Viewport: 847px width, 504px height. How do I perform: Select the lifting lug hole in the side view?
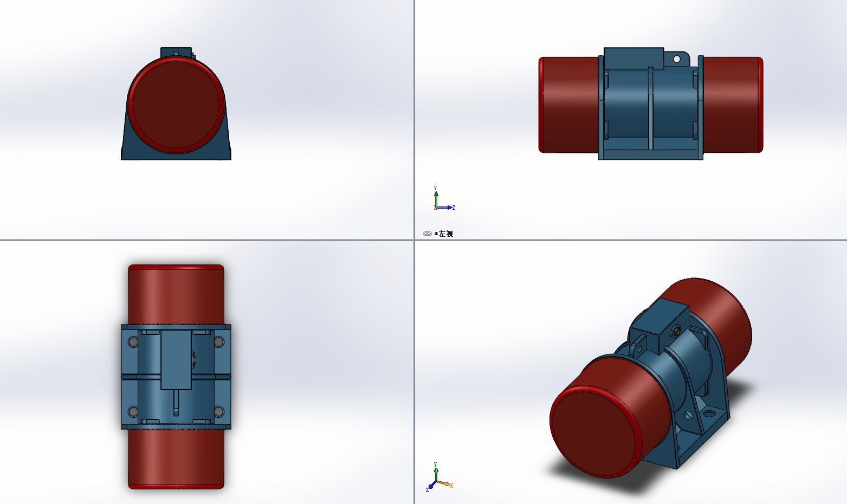point(676,59)
